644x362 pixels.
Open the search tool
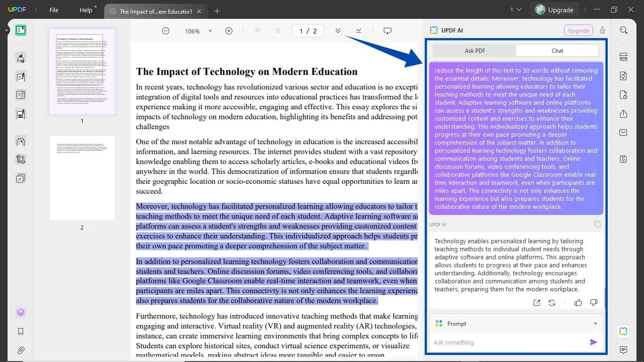coord(623,29)
